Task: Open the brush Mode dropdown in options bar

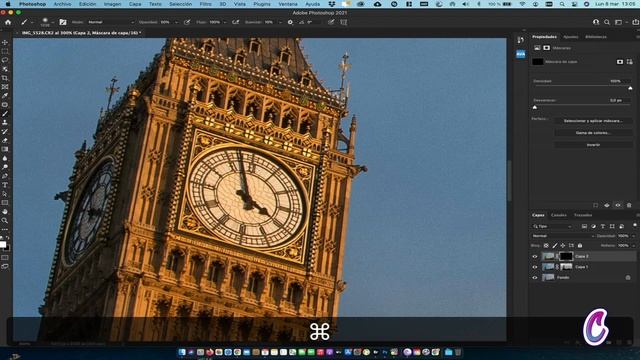Action: (111, 22)
